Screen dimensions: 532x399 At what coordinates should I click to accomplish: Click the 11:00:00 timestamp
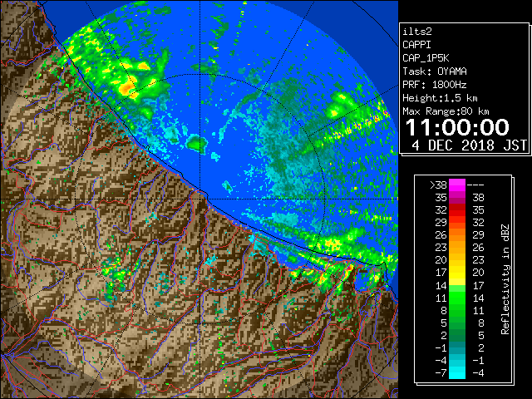pos(457,127)
